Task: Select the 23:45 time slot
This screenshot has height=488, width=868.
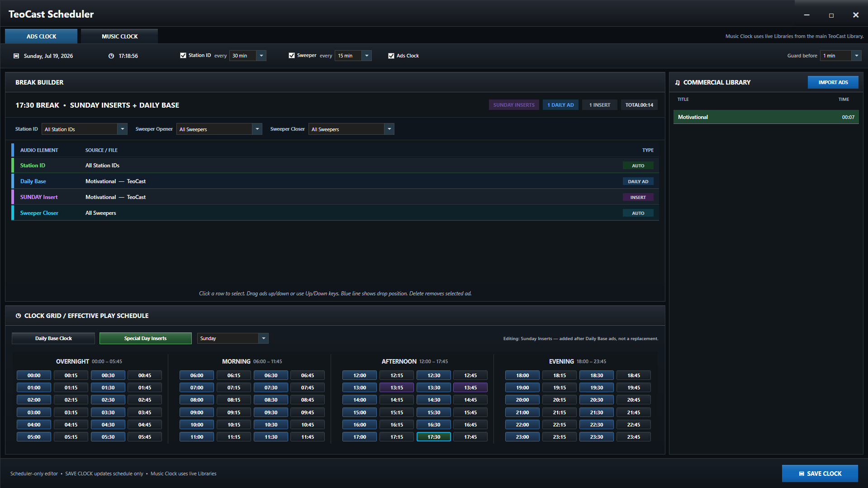Action: [633, 437]
